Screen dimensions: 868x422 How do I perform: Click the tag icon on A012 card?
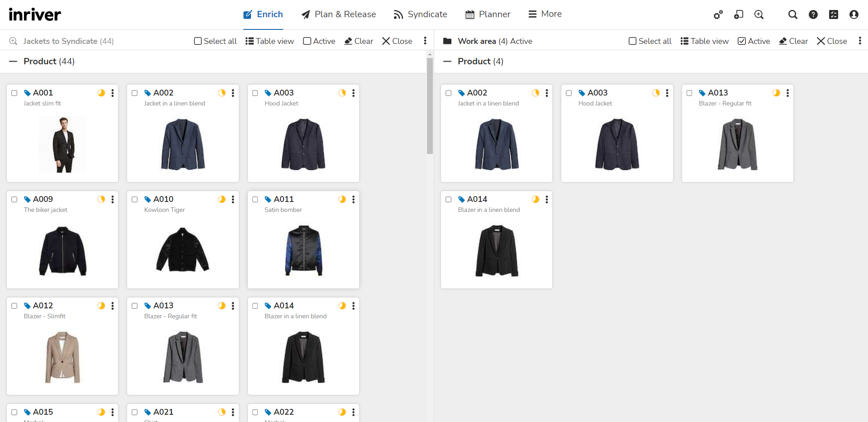tap(27, 306)
